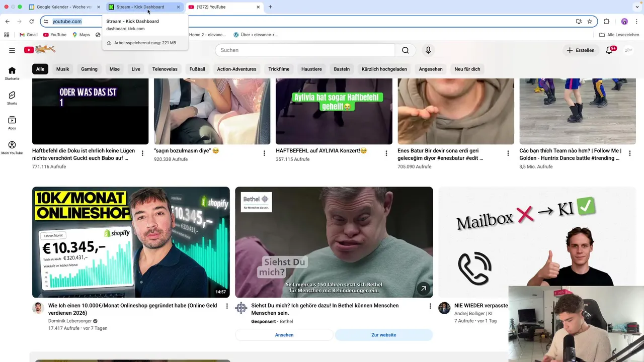Viewport: 644px width, 362px height.
Task: Select the Telenovelas filter chip
Action: pyautogui.click(x=165, y=69)
